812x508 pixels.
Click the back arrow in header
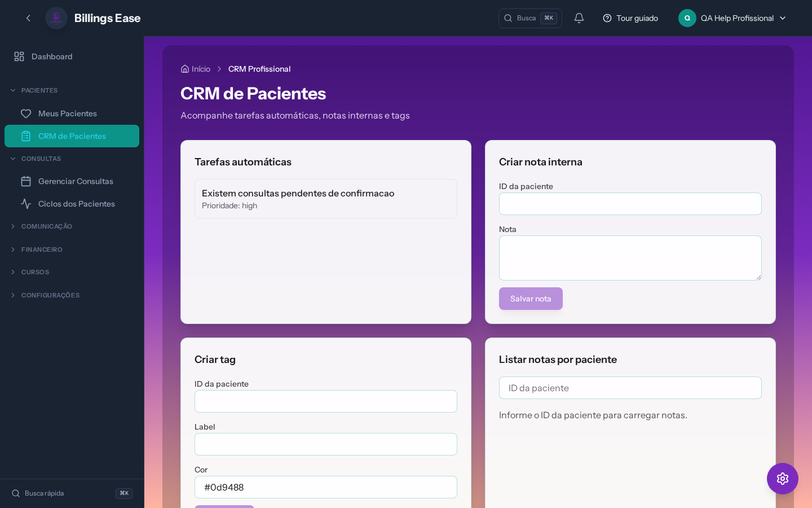click(28, 18)
